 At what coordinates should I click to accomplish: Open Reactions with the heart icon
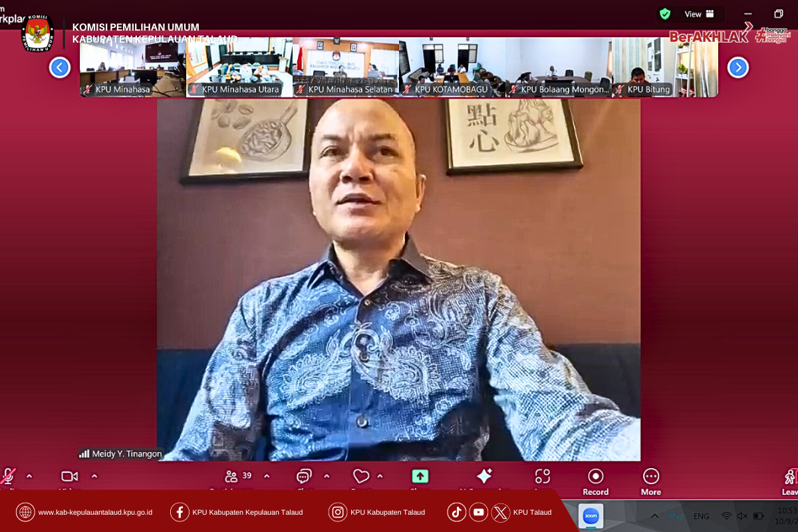(x=361, y=476)
